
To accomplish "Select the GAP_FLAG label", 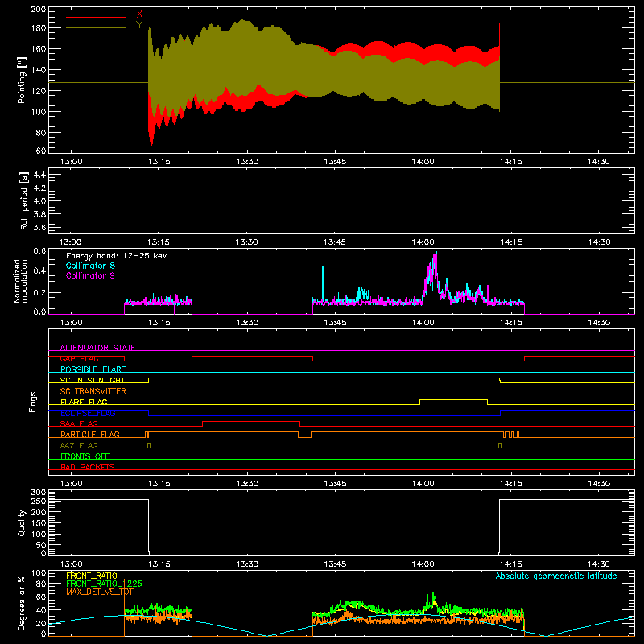I will pos(79,358).
